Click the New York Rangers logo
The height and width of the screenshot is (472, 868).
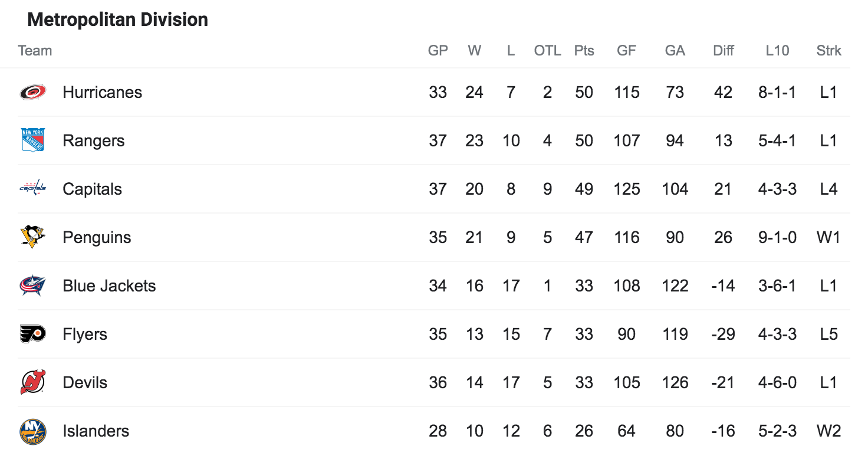(33, 140)
